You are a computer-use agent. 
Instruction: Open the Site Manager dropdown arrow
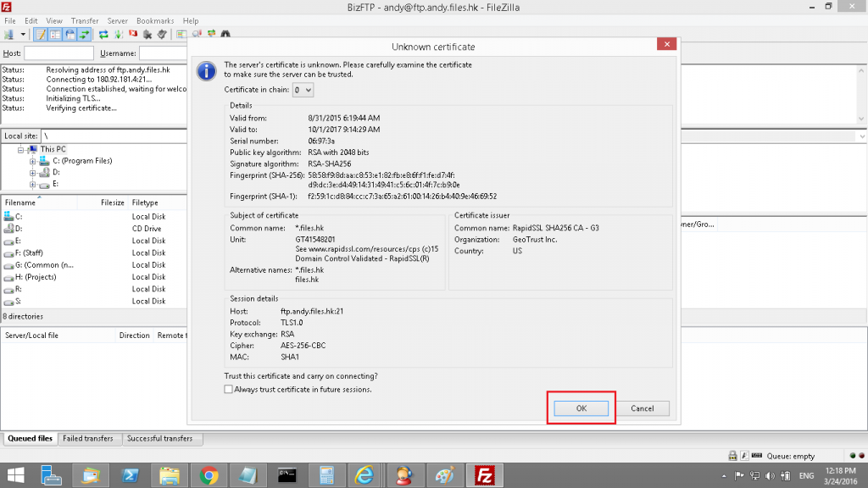coord(23,34)
